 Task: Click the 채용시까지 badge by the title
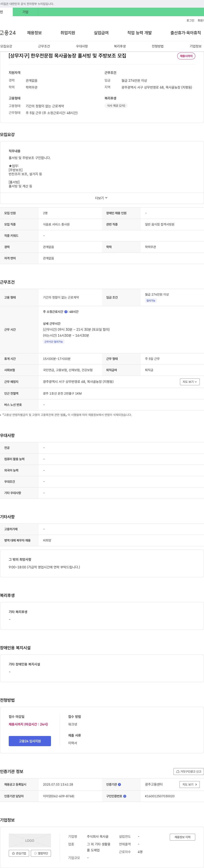[x=186, y=56]
